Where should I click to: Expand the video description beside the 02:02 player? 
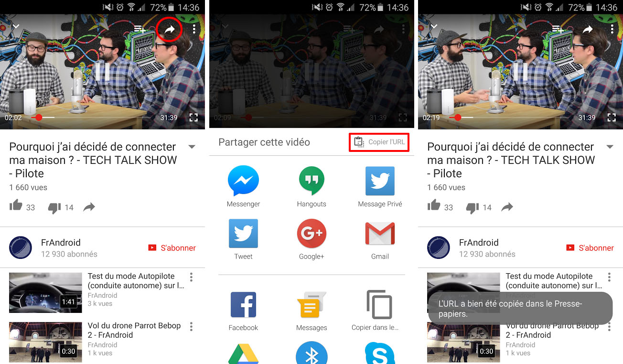pos(192,147)
